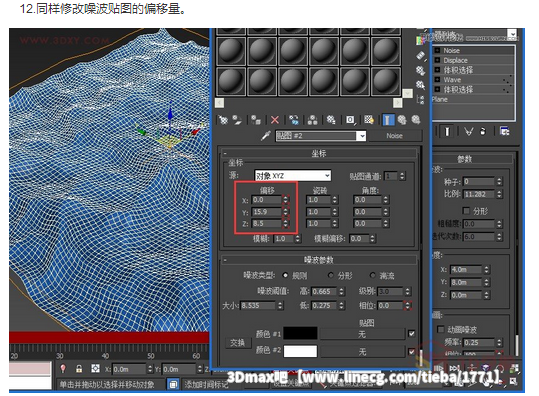Viewport: 539px width, 396px height.
Task: Click the Get Material icon in toolbar
Action: (x=223, y=120)
